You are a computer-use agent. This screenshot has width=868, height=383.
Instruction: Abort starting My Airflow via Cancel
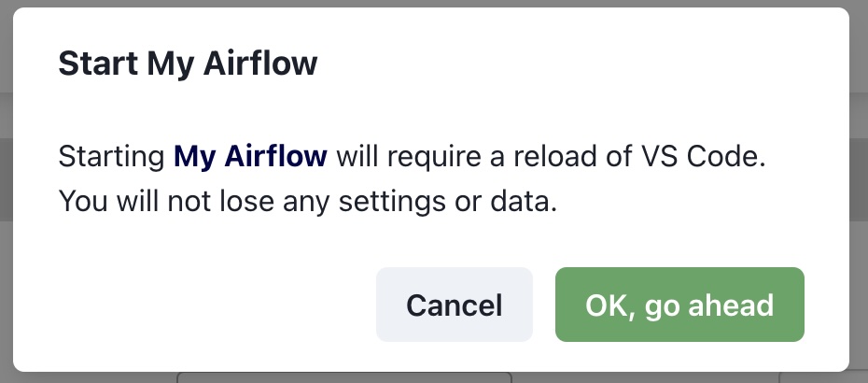[454, 305]
